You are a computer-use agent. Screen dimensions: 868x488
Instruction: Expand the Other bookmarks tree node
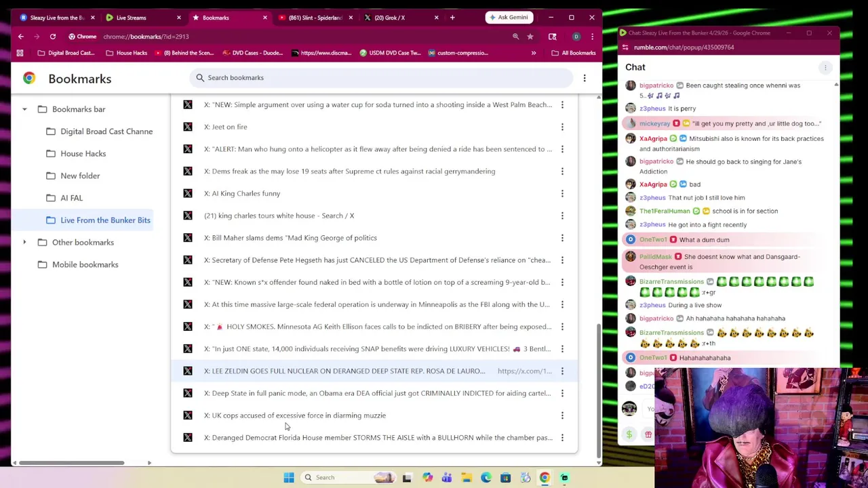click(x=24, y=243)
